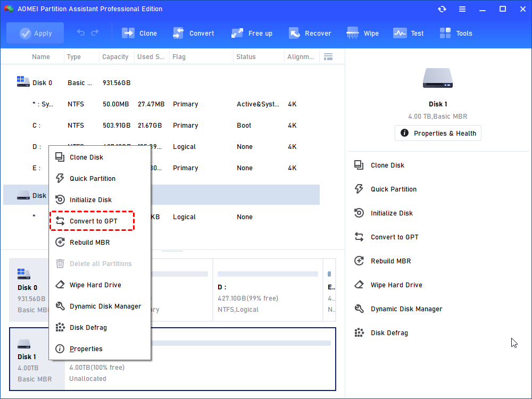Choose Rebuild MBR in context menu
Viewport: 532px width, 399px height.
(x=100, y=242)
